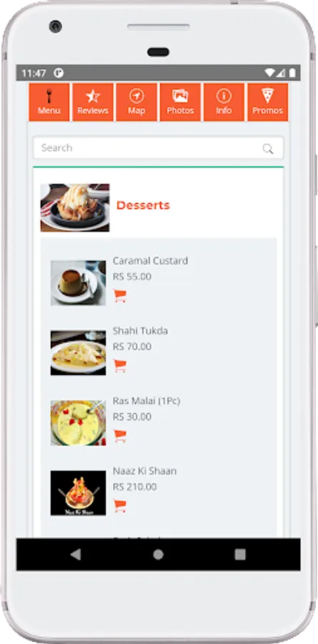Open Shahi Tukda product photo

coord(78,353)
